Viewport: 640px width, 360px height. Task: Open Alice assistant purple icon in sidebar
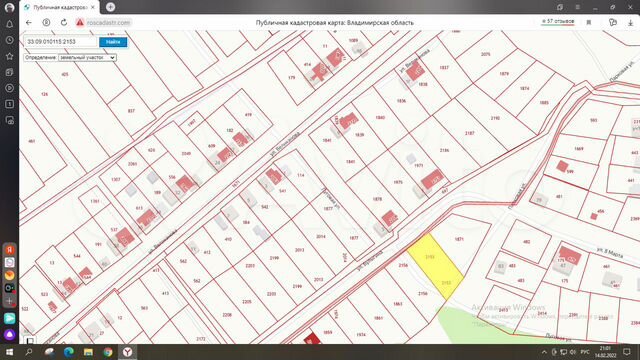[x=9, y=335]
